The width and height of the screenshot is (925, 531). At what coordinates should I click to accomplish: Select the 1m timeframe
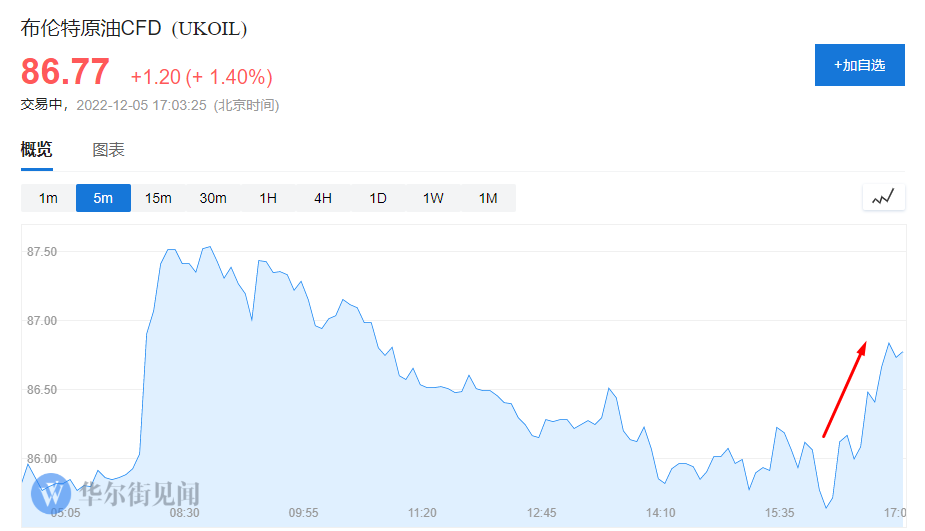(48, 198)
